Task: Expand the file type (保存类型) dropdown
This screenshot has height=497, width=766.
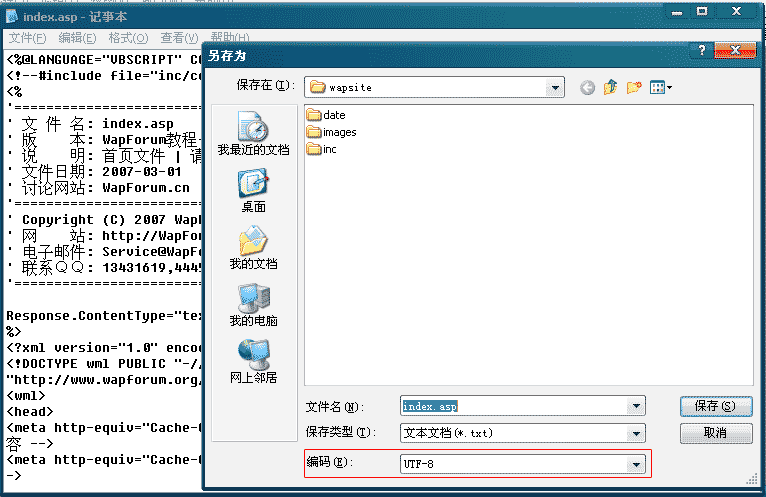Action: tap(635, 434)
